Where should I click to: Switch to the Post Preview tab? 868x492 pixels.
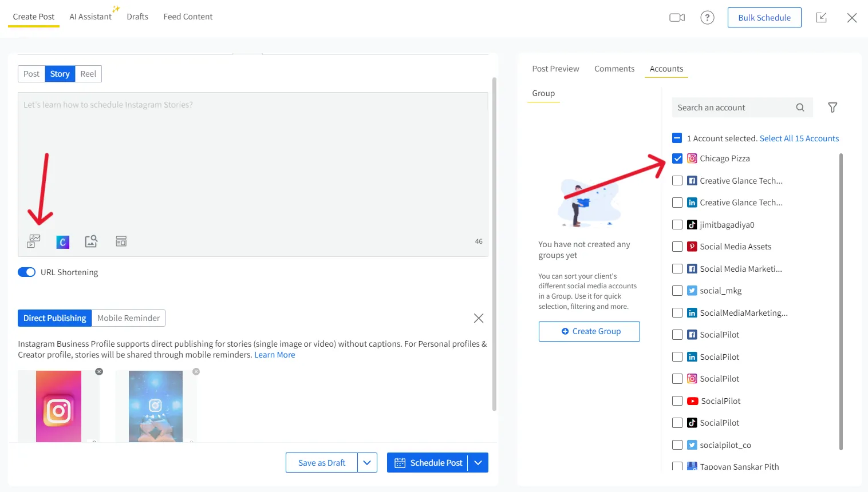pyautogui.click(x=555, y=69)
